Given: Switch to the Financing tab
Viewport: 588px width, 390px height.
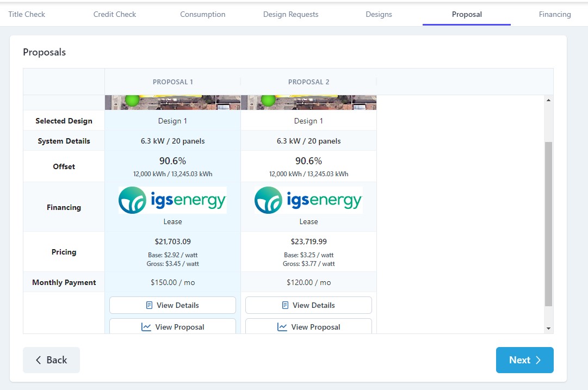Looking at the screenshot, I should pos(554,14).
